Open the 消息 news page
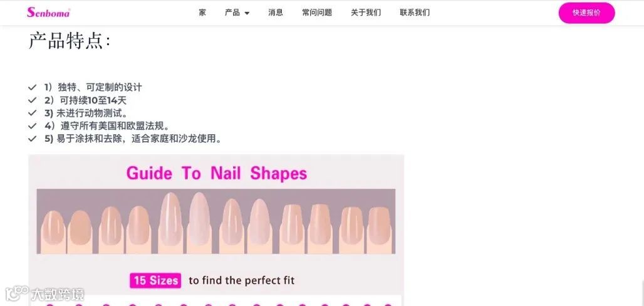The width and height of the screenshot is (644, 306). point(276,13)
